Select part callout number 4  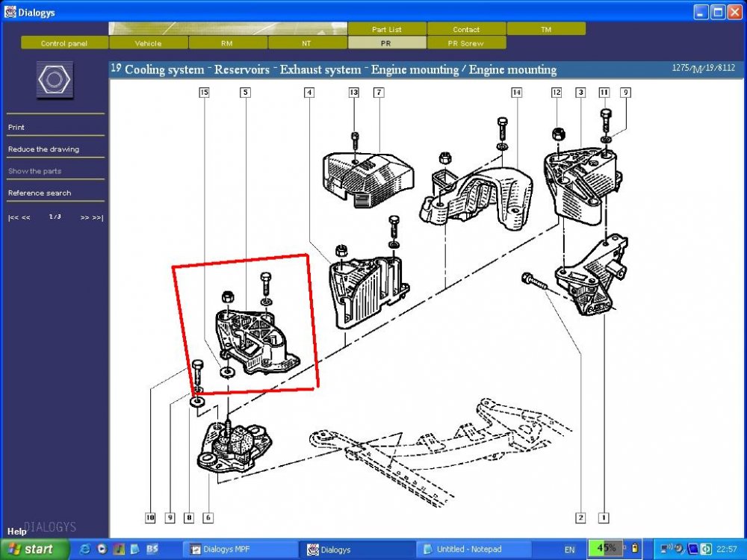coord(309,92)
